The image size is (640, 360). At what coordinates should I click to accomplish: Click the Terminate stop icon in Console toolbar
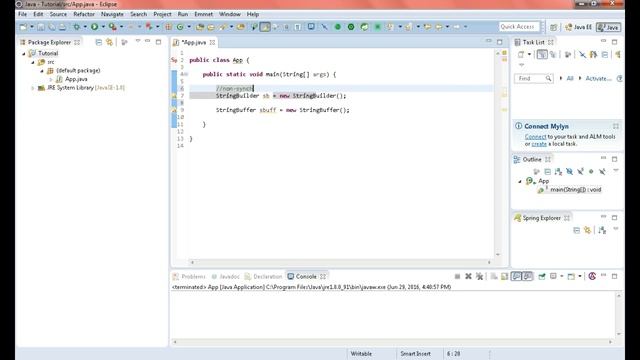(x=457, y=276)
